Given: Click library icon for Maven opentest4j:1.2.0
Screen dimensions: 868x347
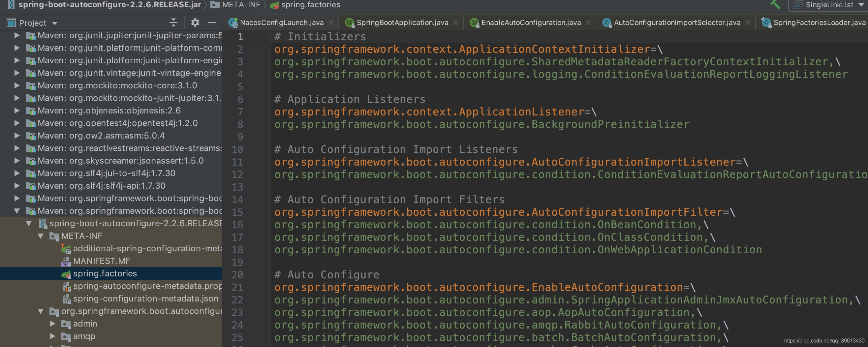Looking at the screenshot, I should (x=31, y=123).
